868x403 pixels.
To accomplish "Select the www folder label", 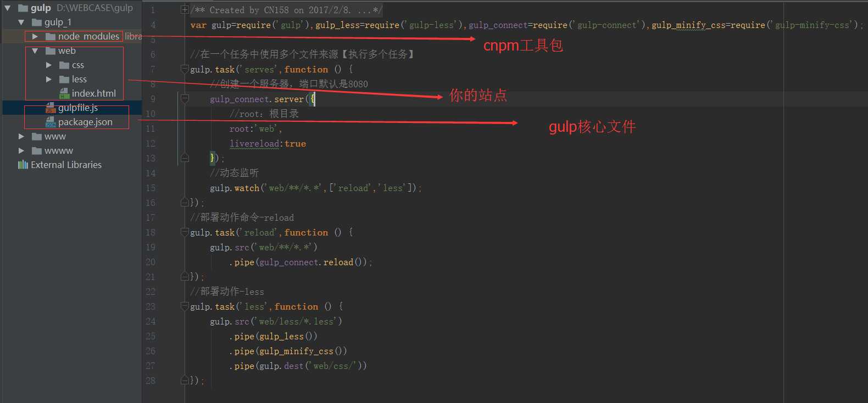I will pyautogui.click(x=55, y=137).
